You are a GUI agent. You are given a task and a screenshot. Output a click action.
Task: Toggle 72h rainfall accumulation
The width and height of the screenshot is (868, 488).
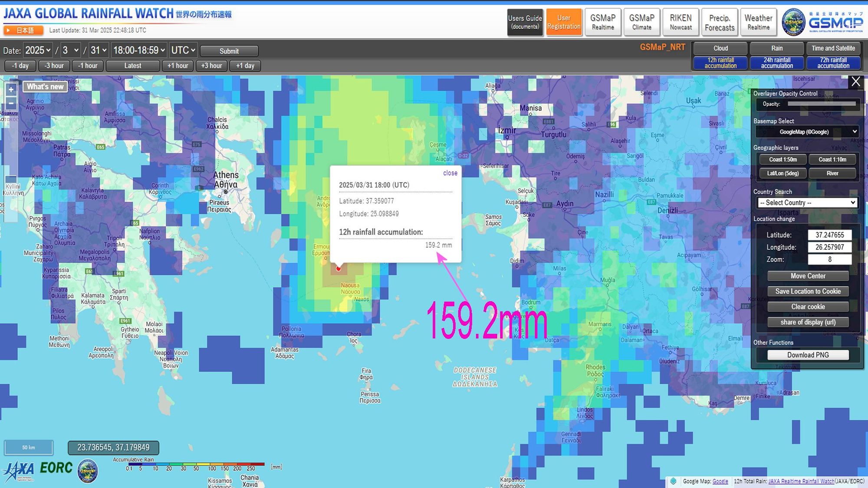pos(833,63)
